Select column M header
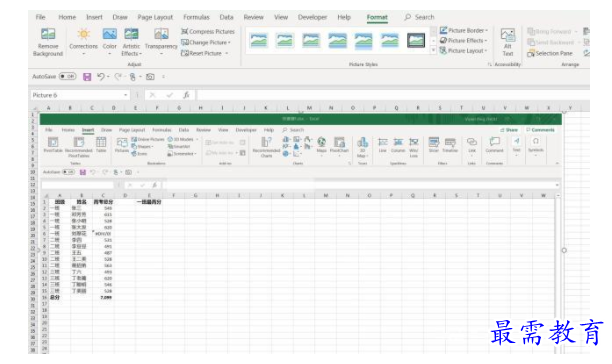Image resolution: width=612 pixels, height=364 pixels. (x=309, y=108)
